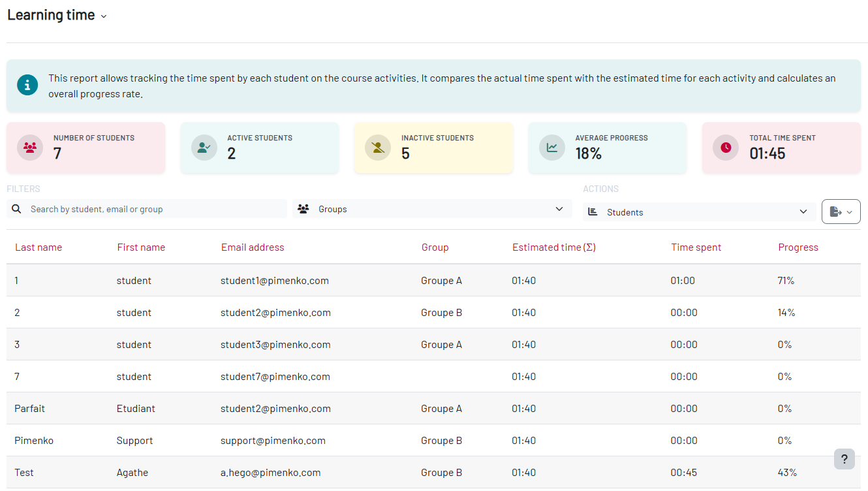Viewport: 868px width, 491px height.
Task: Select email student3@pimenko.com
Action: [275, 345]
